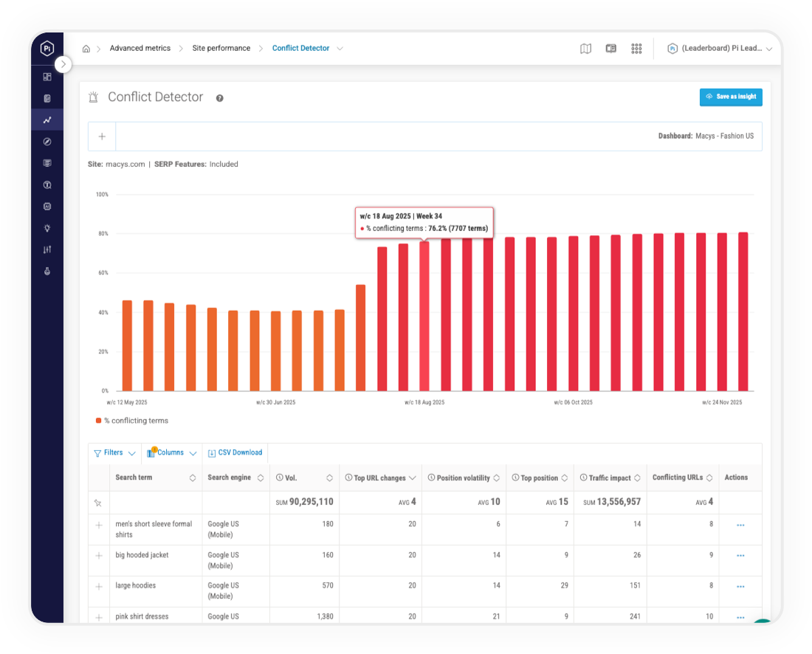The height and width of the screenshot is (654, 812).
Task: Open the flask experiments icon in sidebar
Action: (x=47, y=271)
